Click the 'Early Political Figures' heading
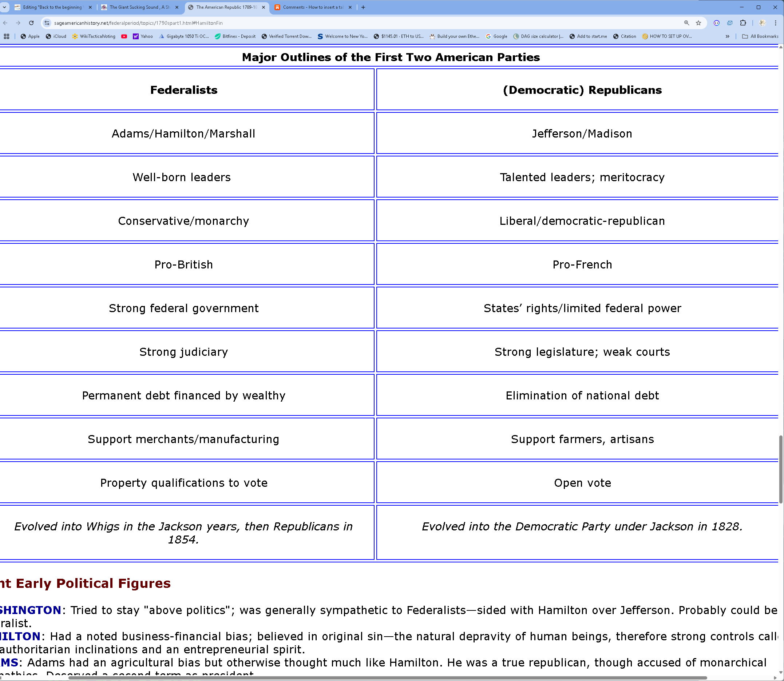784x681 pixels. click(x=93, y=584)
